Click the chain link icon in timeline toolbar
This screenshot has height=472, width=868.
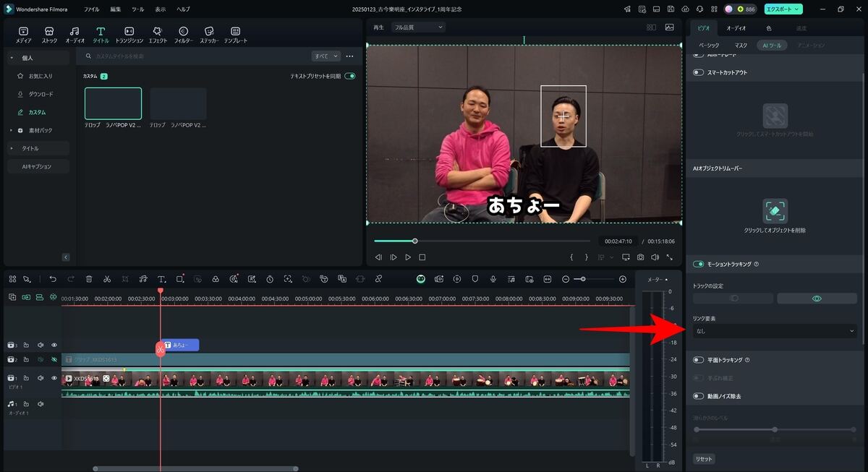tap(378, 279)
